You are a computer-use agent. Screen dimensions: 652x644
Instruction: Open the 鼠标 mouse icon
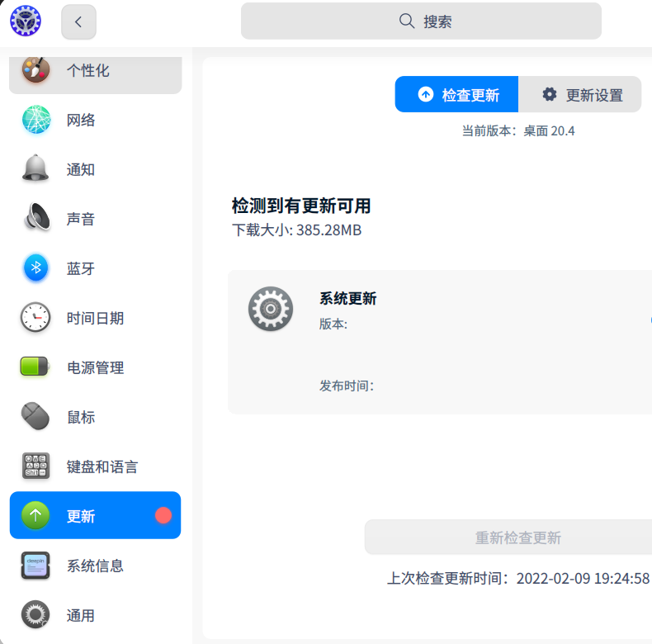coord(35,416)
